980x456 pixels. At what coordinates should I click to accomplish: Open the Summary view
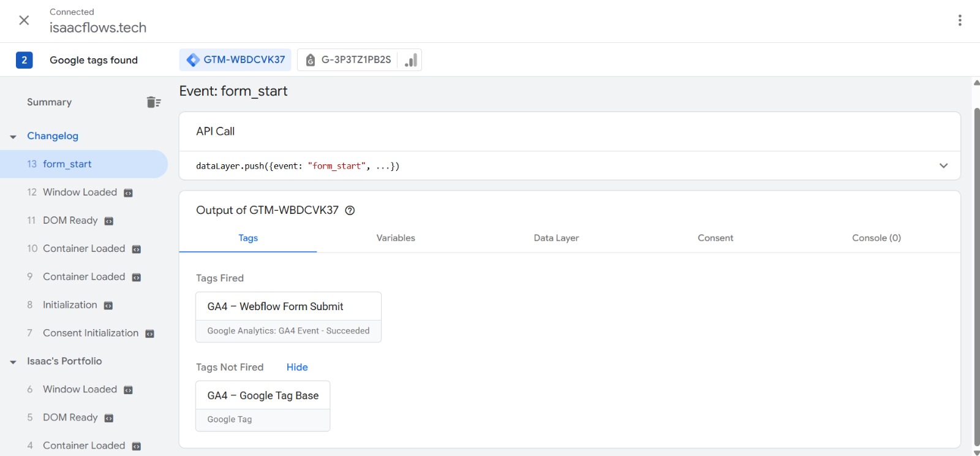(x=50, y=102)
